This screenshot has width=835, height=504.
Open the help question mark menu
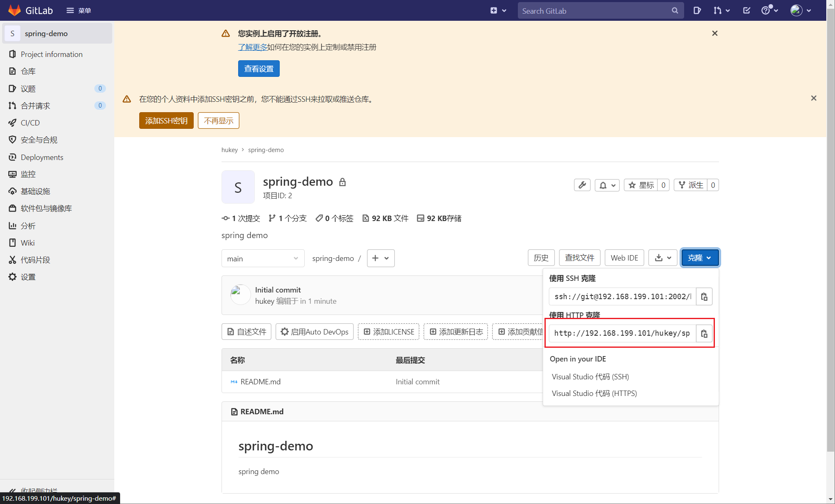point(769,10)
